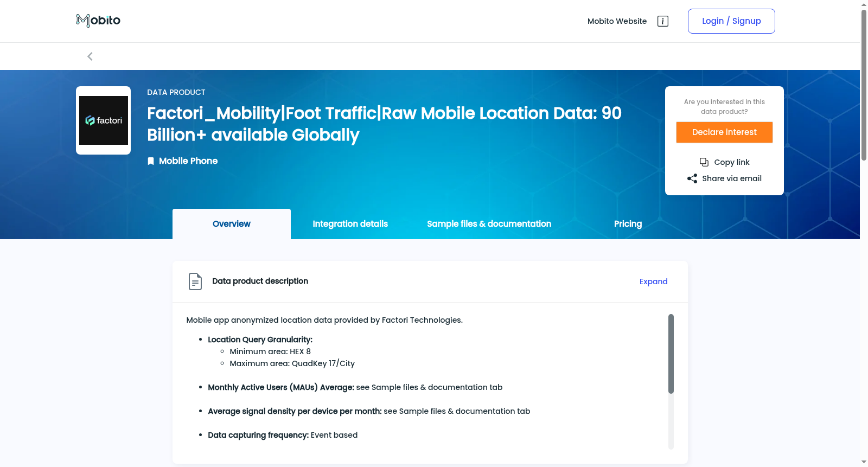Click 'Data capturing frequency: Event based' line
This screenshot has height=467, width=868.
tap(283, 435)
